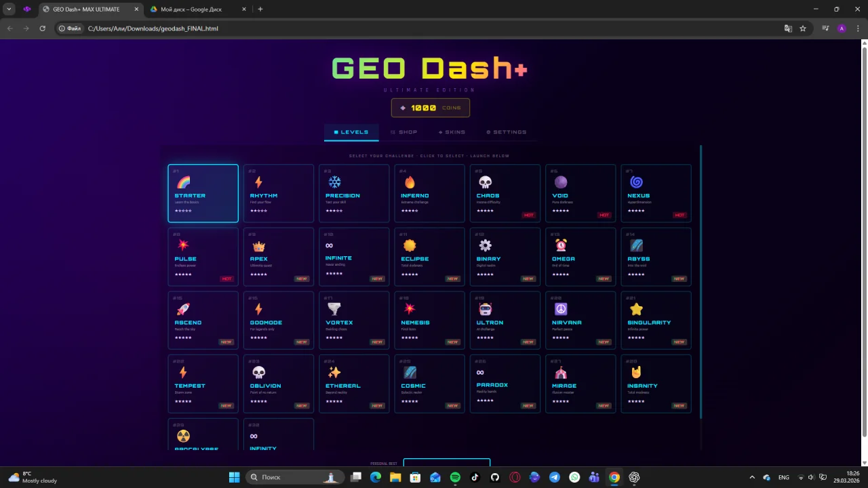Select the INSANITY rock hand icon
The height and width of the screenshot is (488, 868).
[x=636, y=373]
